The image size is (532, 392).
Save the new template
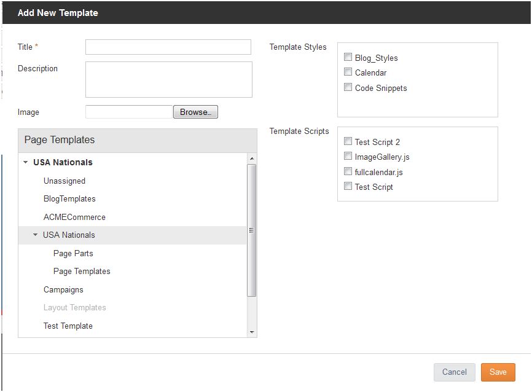(498, 372)
